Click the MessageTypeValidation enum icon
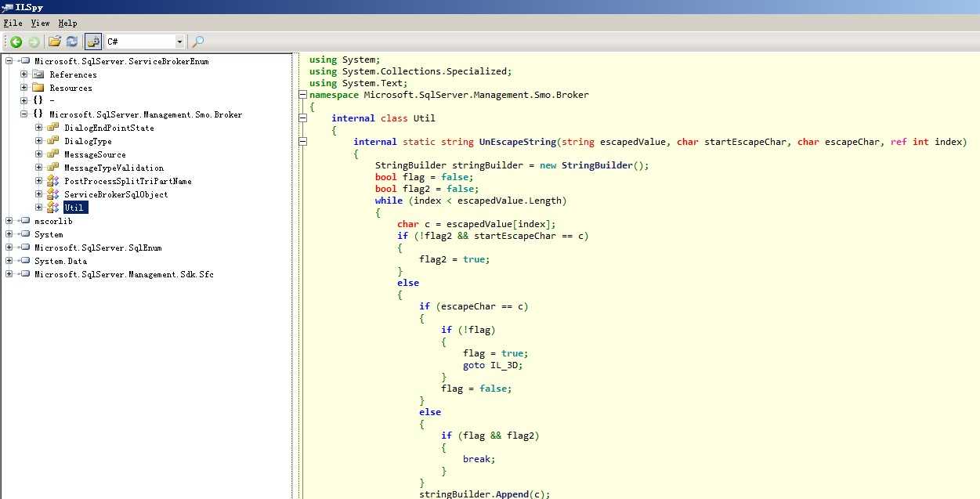The width and height of the screenshot is (980, 499). click(52, 168)
